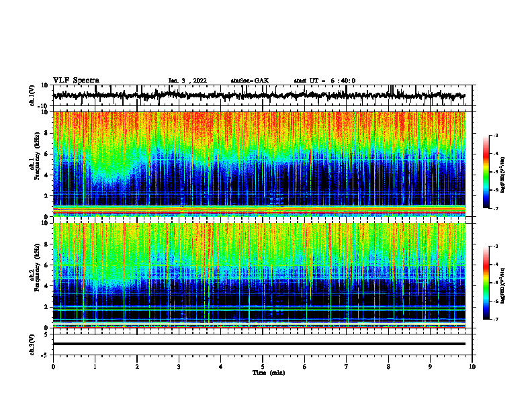This screenshot has width=532, height=411.
Task: Click the time axis tick label "2"
Action: pos(137,367)
